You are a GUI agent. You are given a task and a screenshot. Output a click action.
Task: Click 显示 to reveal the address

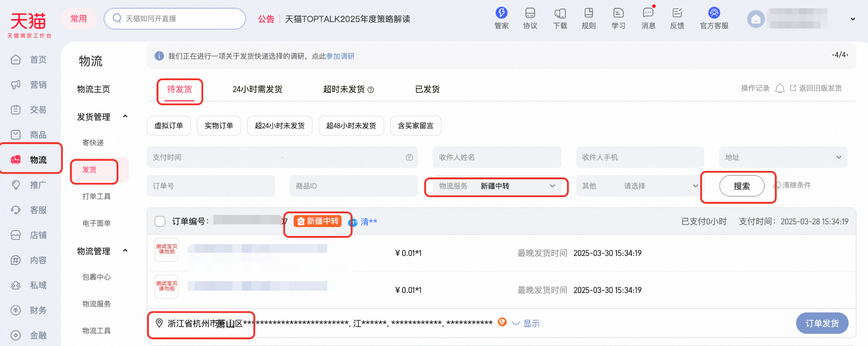pyautogui.click(x=531, y=323)
